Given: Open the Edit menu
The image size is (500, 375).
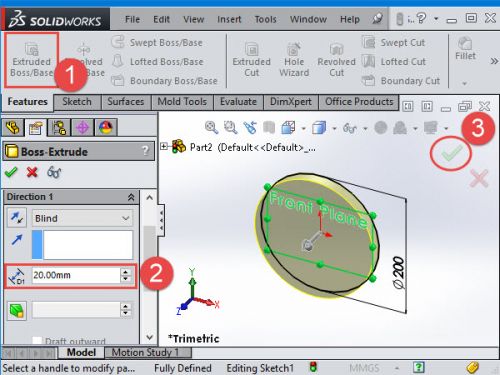Looking at the screenshot, I should (161, 19).
